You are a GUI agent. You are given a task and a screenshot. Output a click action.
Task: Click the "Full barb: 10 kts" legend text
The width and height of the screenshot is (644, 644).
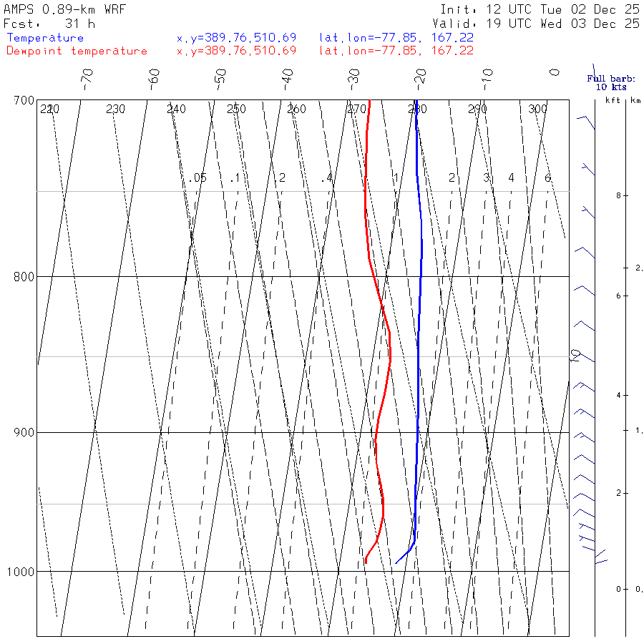pos(611,83)
